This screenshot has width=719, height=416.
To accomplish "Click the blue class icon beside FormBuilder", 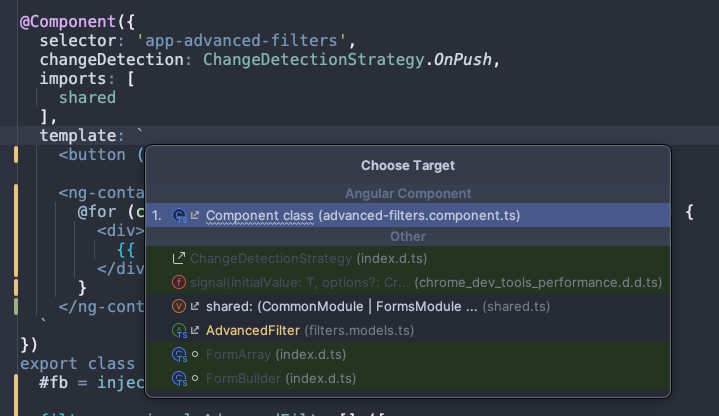I will coord(179,379).
